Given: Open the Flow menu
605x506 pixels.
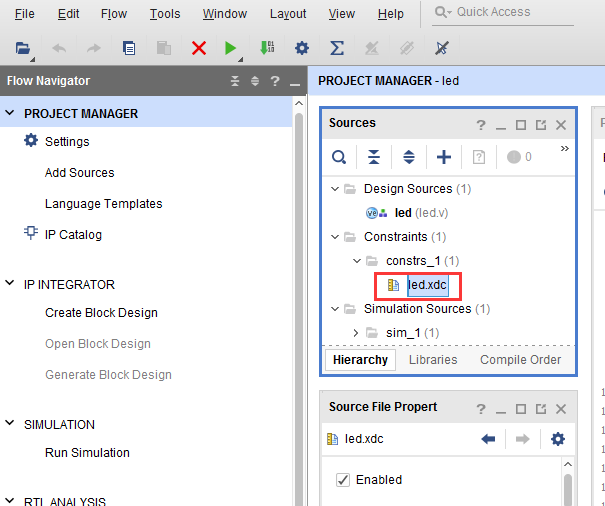Looking at the screenshot, I should (114, 14).
